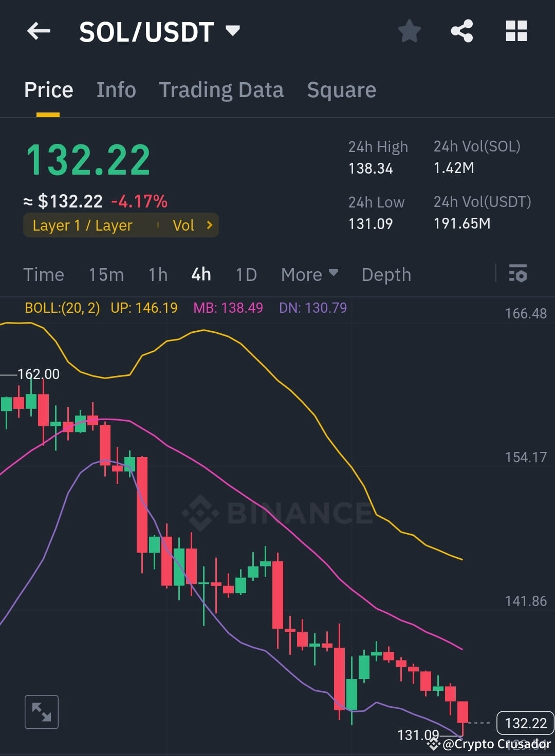Click the Layer 1 / Layer tag
555x756 pixels.
pyautogui.click(x=82, y=225)
